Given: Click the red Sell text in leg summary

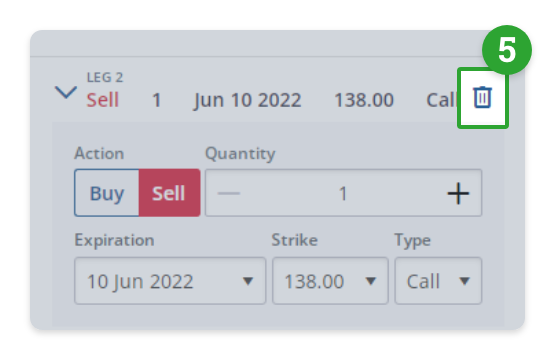Looking at the screenshot, I should pos(103,100).
